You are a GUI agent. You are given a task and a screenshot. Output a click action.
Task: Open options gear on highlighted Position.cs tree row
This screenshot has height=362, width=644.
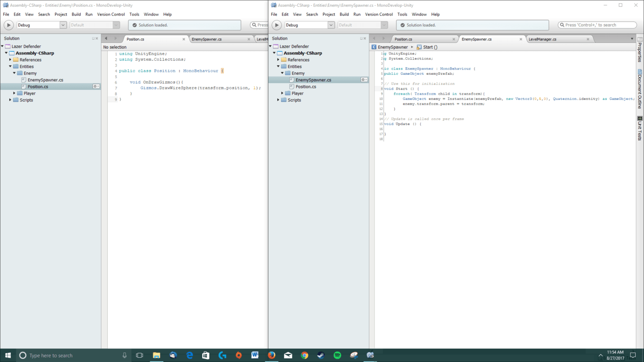(x=96, y=86)
